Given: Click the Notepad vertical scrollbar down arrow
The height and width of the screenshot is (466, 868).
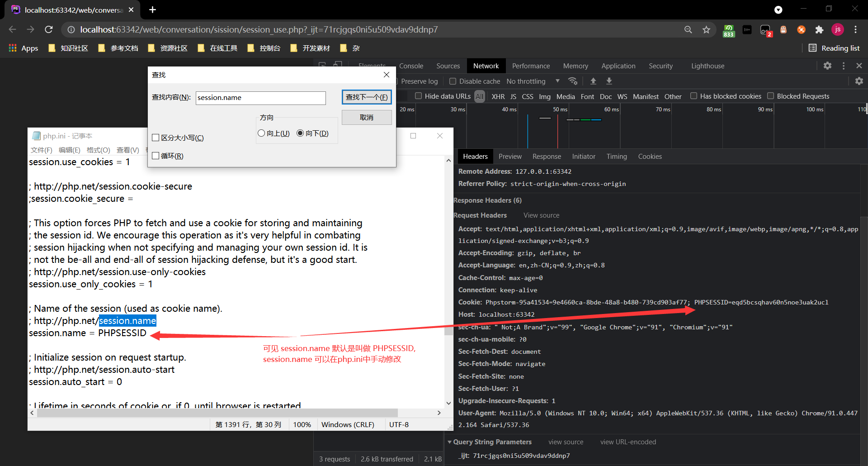Looking at the screenshot, I should pos(448,403).
